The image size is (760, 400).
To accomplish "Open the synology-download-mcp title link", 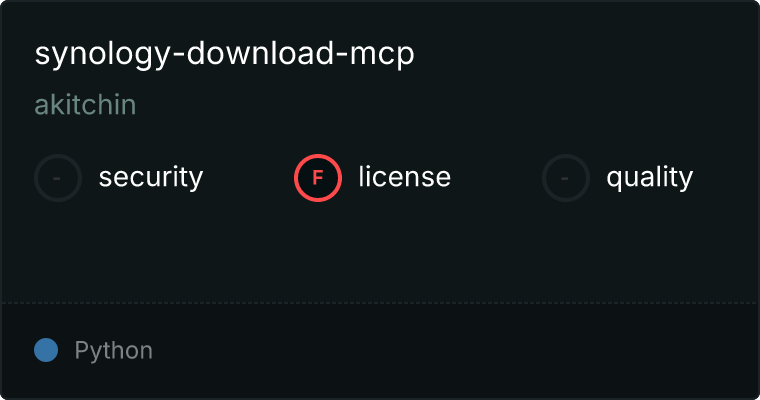I will [224, 54].
